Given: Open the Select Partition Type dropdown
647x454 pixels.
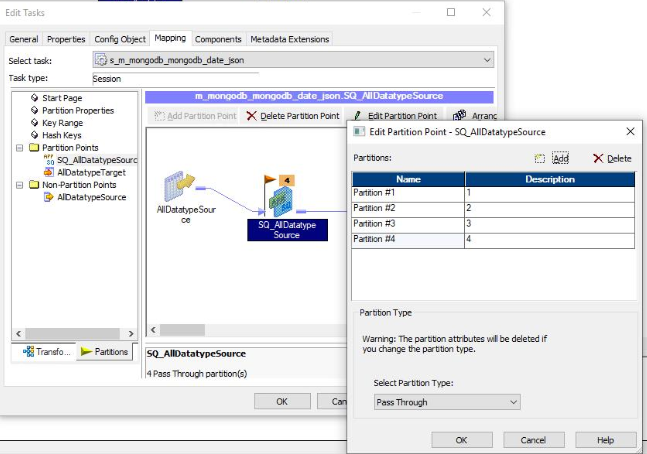Looking at the screenshot, I should click(447, 402).
